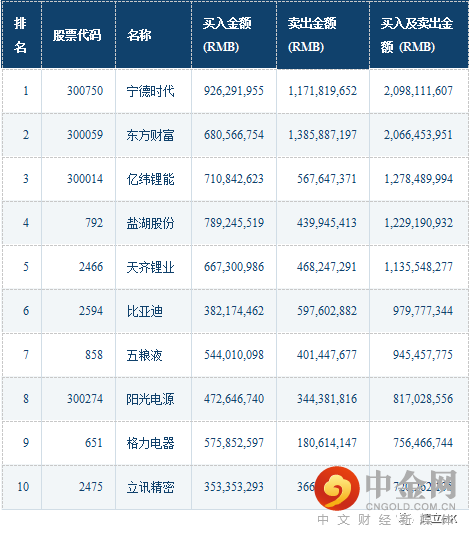Click the 名称 column header

coord(153,35)
